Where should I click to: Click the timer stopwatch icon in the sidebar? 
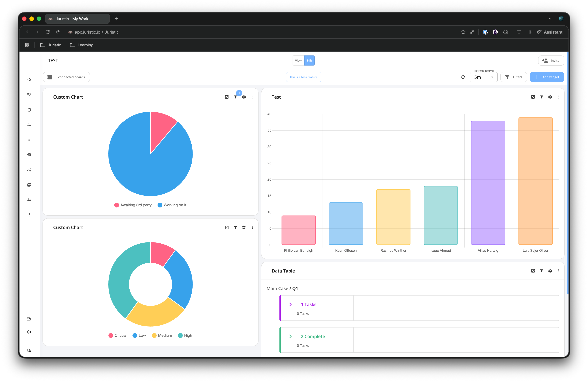click(x=29, y=110)
